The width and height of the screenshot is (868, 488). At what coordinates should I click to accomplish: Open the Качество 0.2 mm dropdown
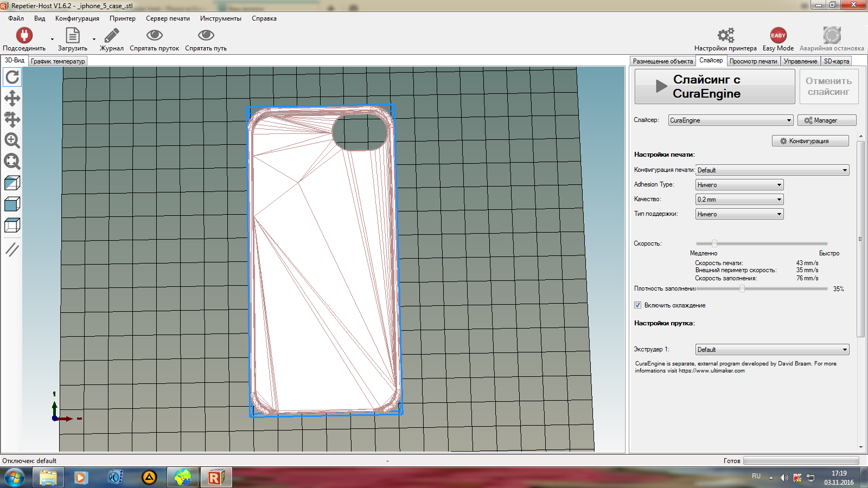coord(739,200)
